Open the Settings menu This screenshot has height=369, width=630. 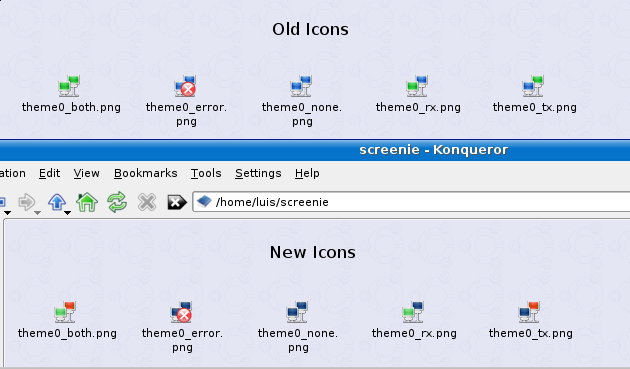[258, 173]
